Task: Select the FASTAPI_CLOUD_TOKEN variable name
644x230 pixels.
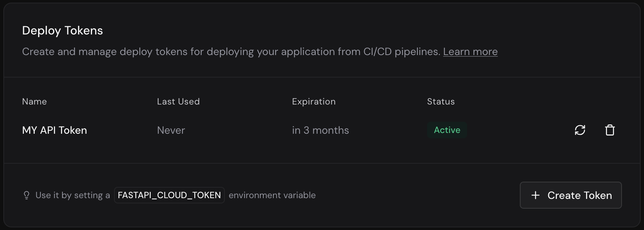Action: [x=169, y=195]
